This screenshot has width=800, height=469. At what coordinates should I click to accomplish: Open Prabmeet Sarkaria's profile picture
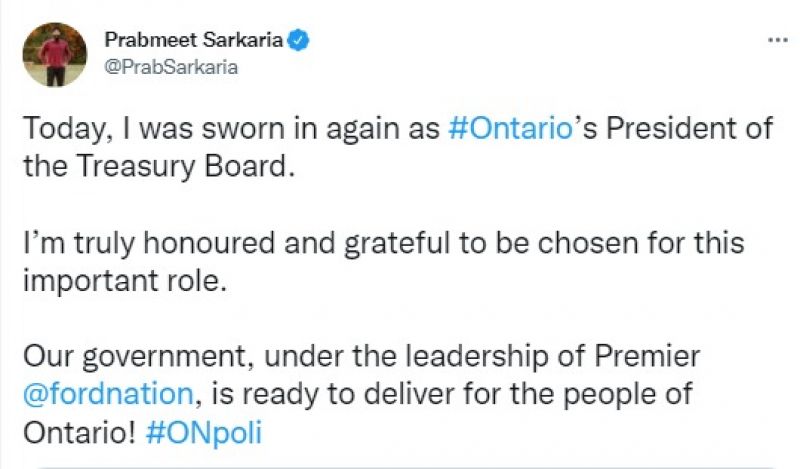point(54,54)
